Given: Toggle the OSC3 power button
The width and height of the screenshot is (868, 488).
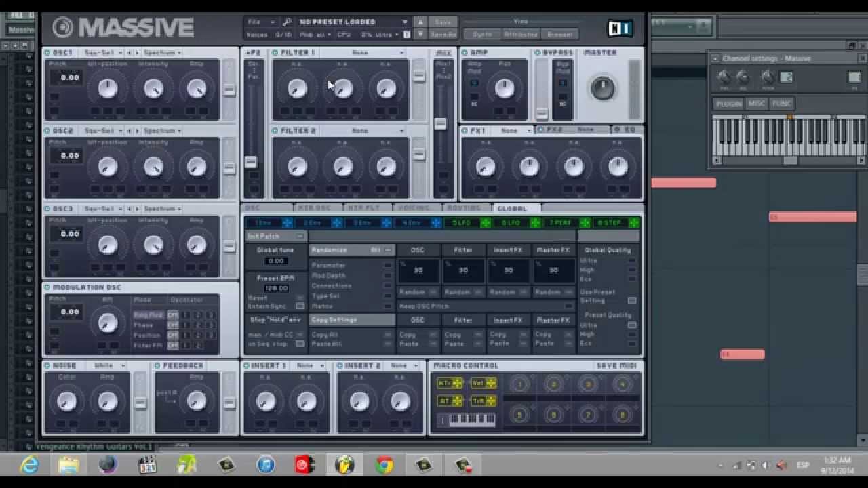Looking at the screenshot, I should coord(47,209).
